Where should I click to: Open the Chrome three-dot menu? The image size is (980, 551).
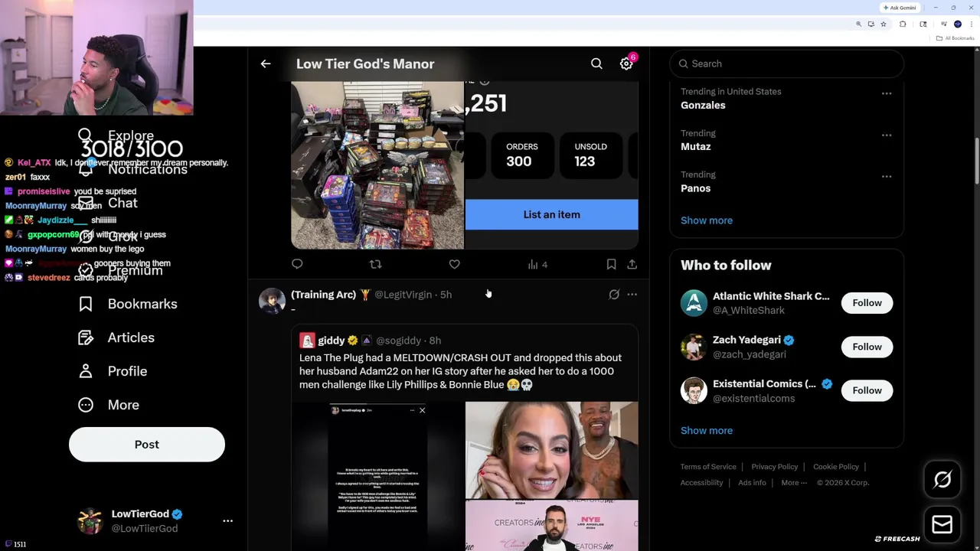(x=971, y=24)
